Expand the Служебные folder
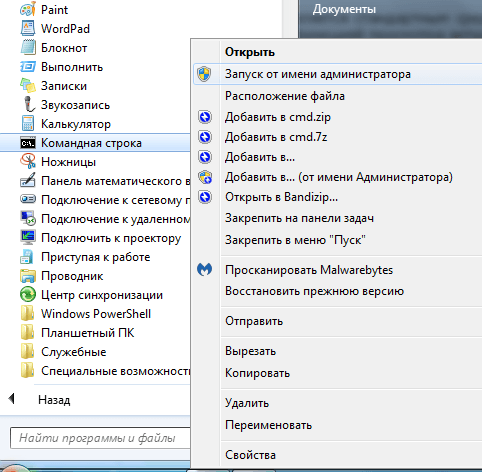This screenshot has width=482, height=472. (63, 352)
